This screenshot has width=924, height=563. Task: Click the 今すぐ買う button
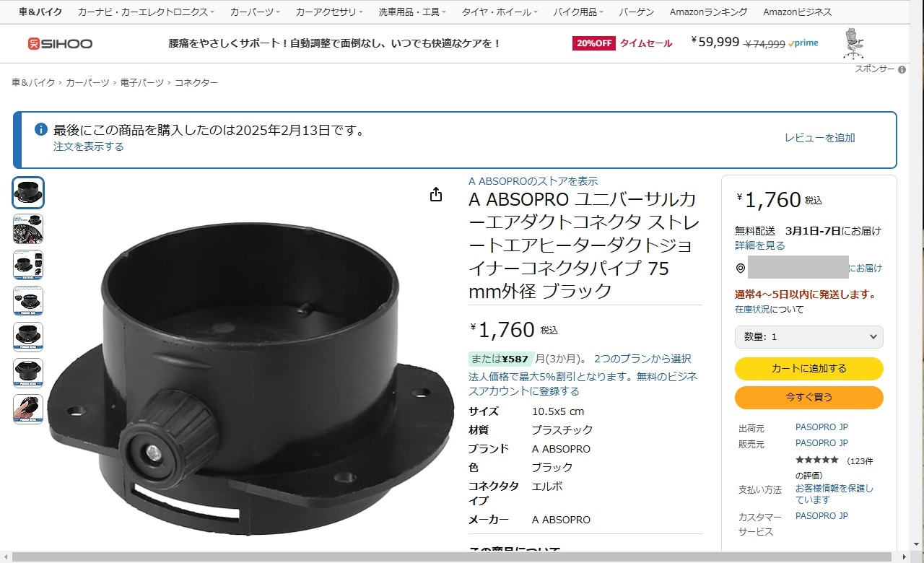[x=809, y=398]
